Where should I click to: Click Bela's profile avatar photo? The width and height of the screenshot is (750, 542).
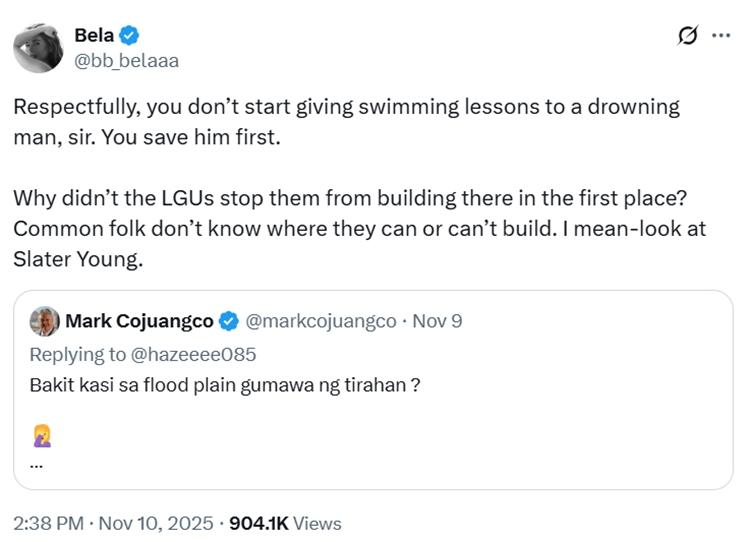[x=38, y=46]
